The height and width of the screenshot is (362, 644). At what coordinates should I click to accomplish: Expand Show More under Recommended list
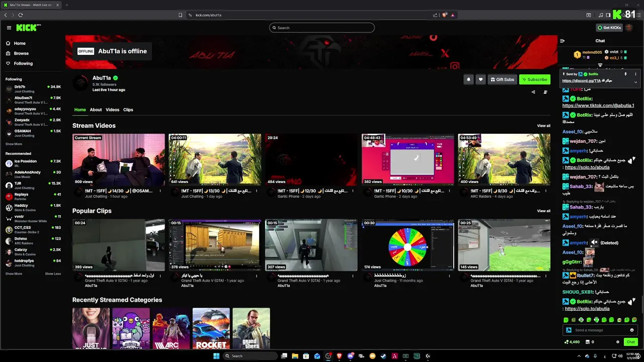(14, 274)
